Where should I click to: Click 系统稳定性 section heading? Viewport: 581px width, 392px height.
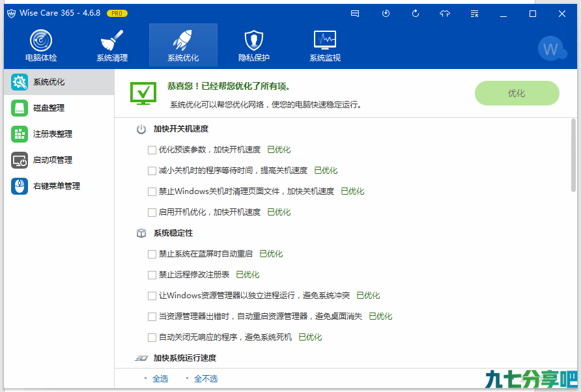point(173,233)
